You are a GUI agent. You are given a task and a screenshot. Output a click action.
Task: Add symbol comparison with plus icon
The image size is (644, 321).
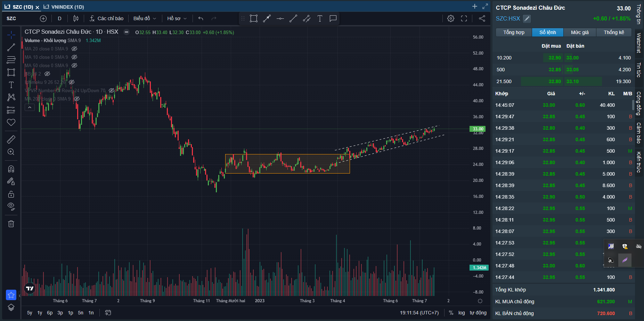tap(43, 18)
